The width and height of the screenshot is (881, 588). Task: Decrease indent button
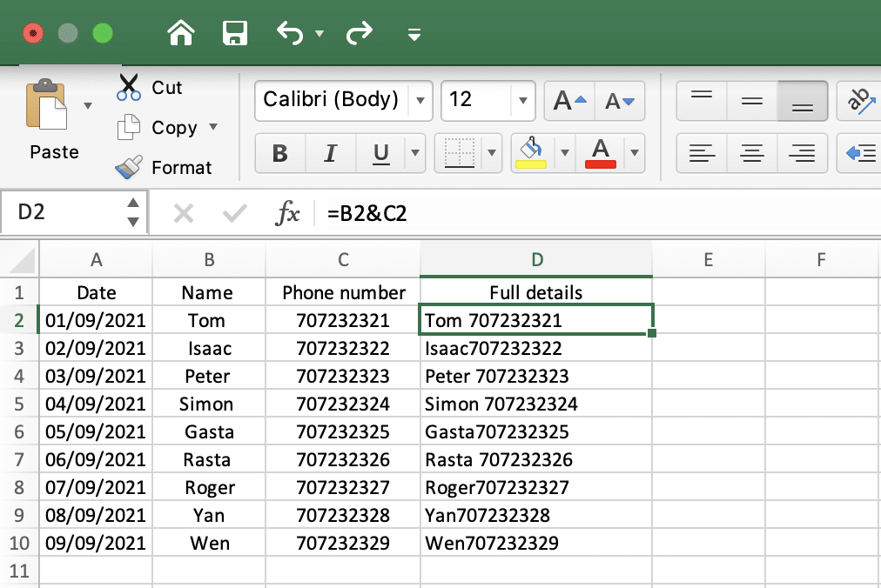(x=859, y=153)
